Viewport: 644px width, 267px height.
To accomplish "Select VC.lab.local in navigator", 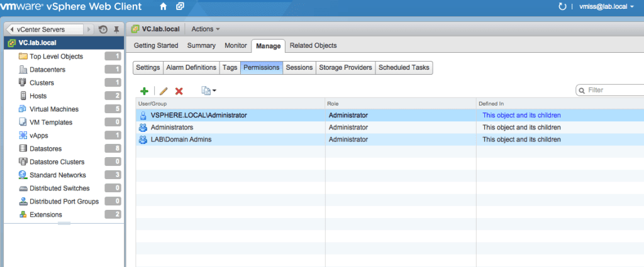I will 64,43.
